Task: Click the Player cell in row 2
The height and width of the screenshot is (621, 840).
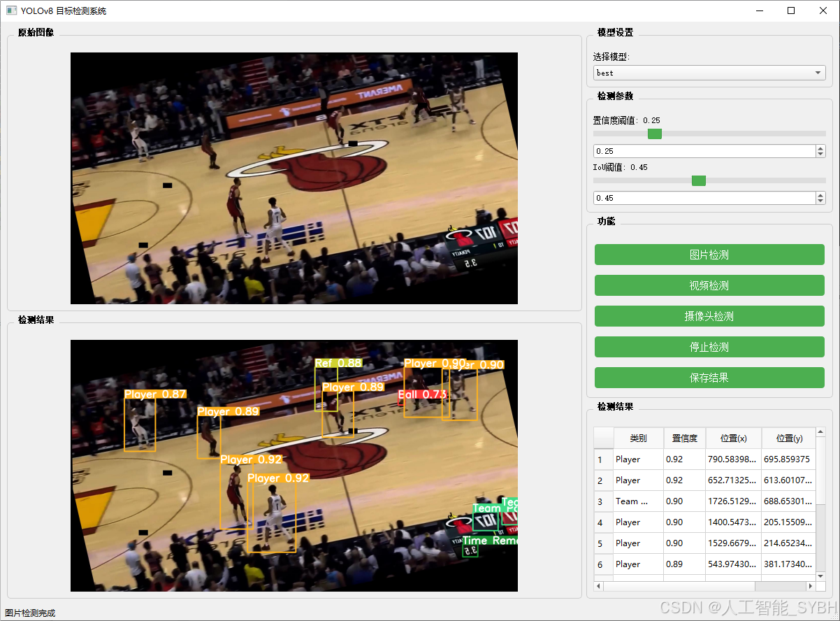Action: tap(638, 480)
